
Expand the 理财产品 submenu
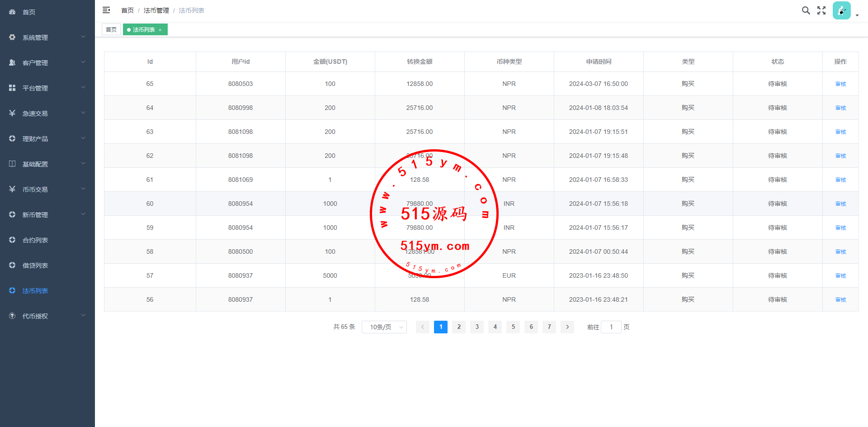click(47, 139)
